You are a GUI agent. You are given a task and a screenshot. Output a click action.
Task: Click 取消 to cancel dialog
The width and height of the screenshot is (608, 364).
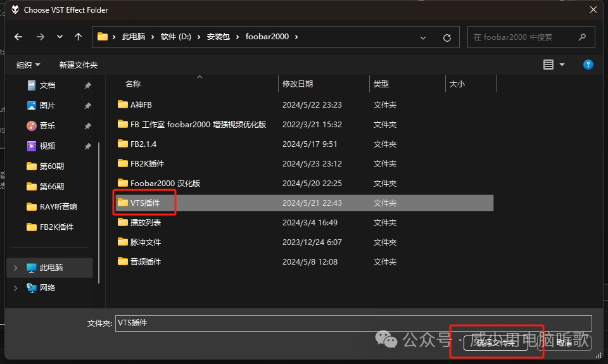[x=564, y=342]
